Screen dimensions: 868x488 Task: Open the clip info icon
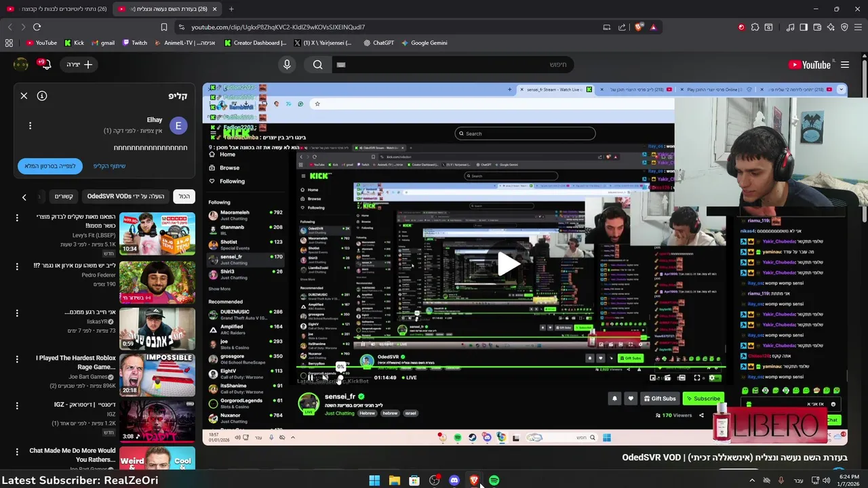tap(42, 96)
